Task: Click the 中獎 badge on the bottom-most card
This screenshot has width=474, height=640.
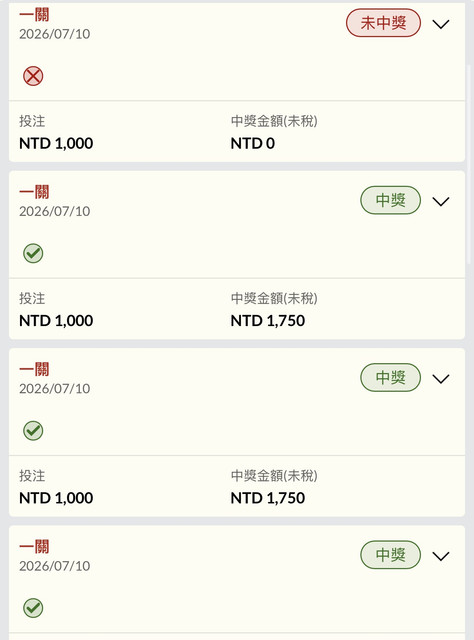Action: 390,555
